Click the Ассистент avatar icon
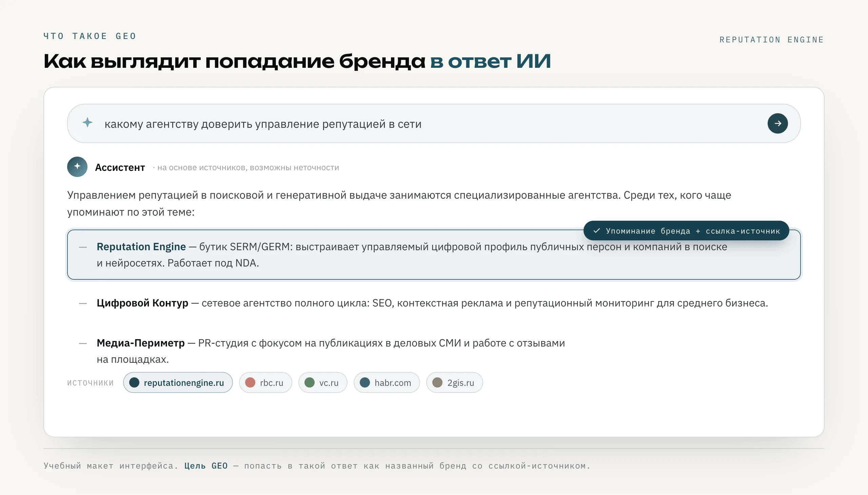Image resolution: width=868 pixels, height=495 pixels. pyautogui.click(x=77, y=166)
